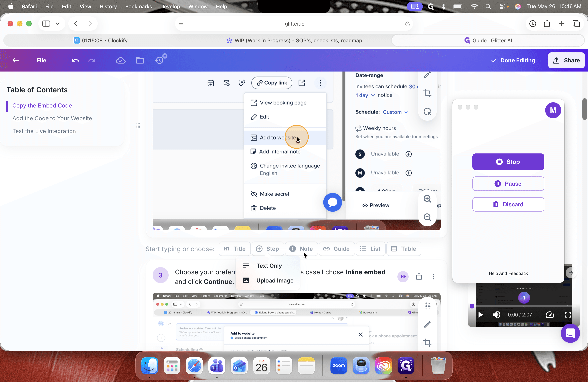Viewport: 588px width, 382px height.
Task: Click the cloud save status icon
Action: pyautogui.click(x=121, y=60)
